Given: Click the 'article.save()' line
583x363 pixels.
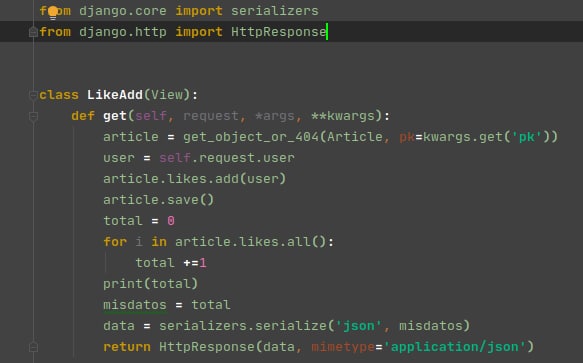Looking at the screenshot, I should pos(158,200).
